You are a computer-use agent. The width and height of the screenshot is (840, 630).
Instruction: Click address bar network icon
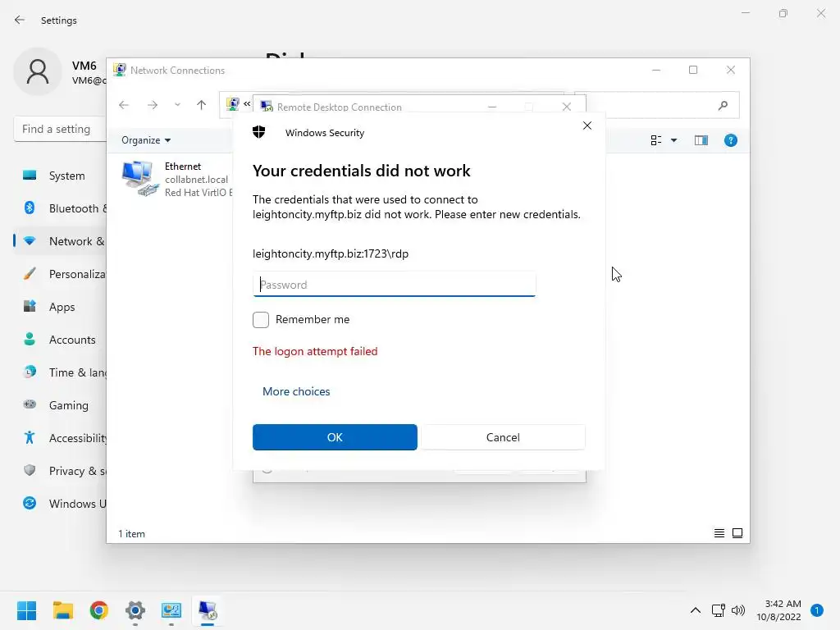232,104
